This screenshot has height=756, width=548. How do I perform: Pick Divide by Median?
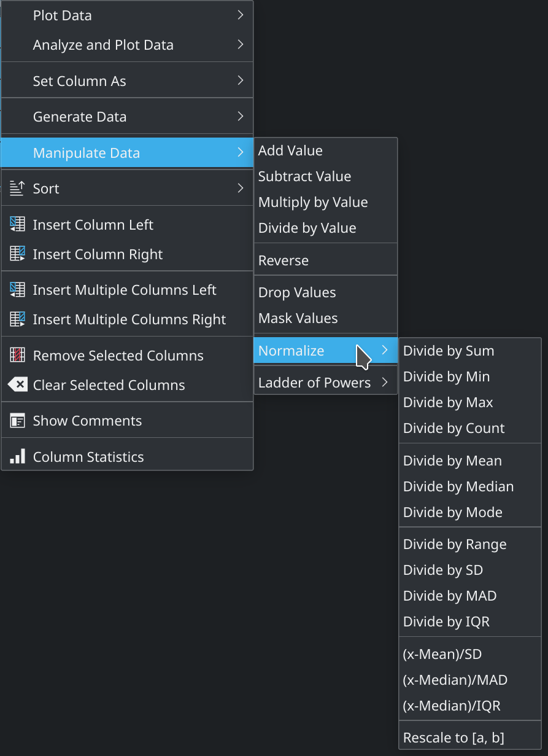click(x=458, y=486)
